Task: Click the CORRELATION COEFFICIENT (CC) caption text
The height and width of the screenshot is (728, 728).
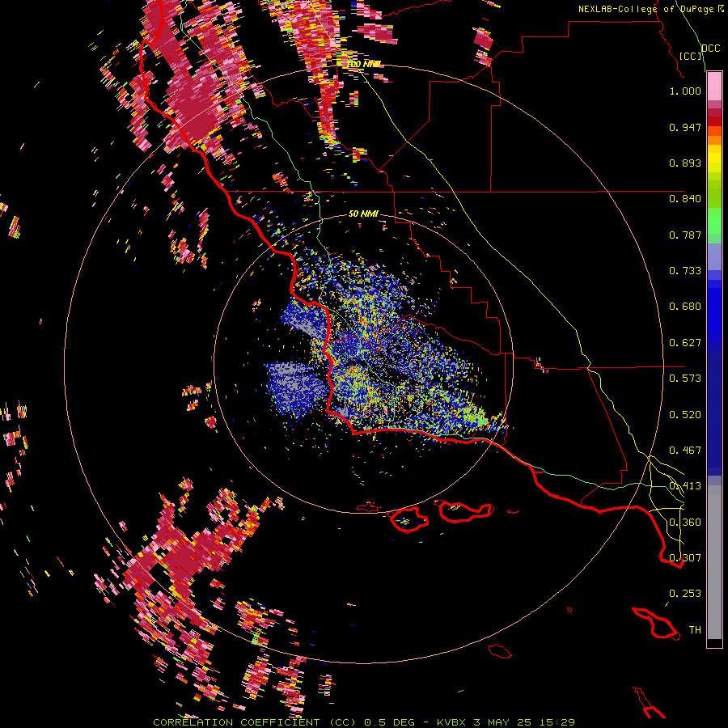Action: tap(255, 722)
